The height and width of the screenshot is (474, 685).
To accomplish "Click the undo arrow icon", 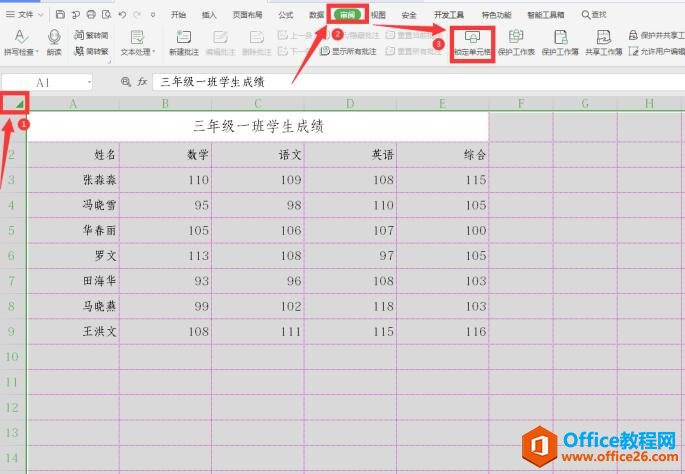I will point(121,15).
